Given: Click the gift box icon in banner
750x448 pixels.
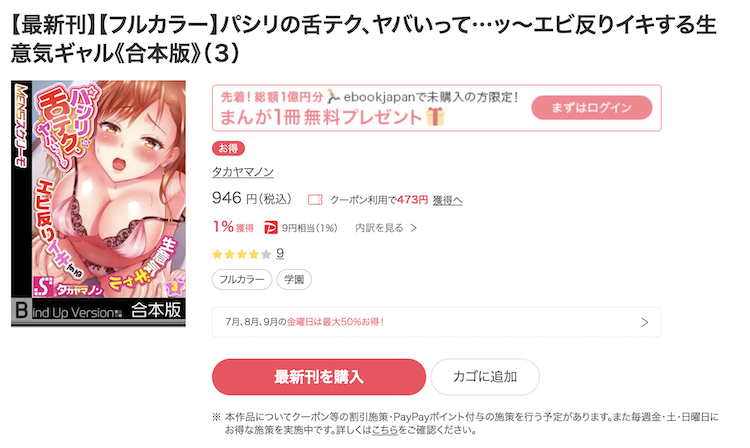Looking at the screenshot, I should point(435,117).
